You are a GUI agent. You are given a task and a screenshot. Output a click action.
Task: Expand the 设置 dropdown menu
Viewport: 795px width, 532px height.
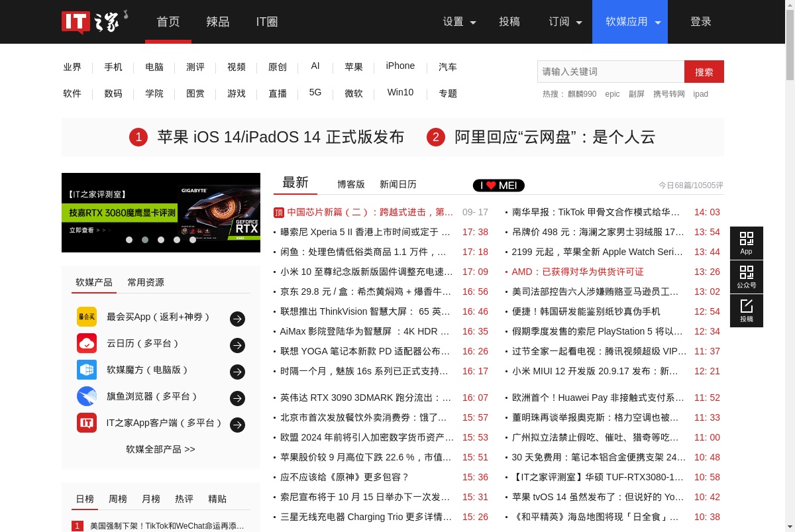[x=460, y=22]
